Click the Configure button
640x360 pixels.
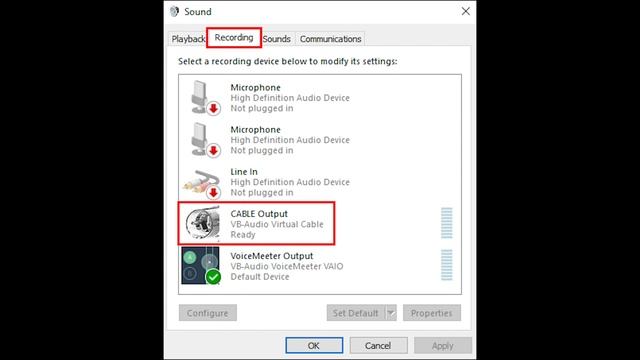point(207,313)
